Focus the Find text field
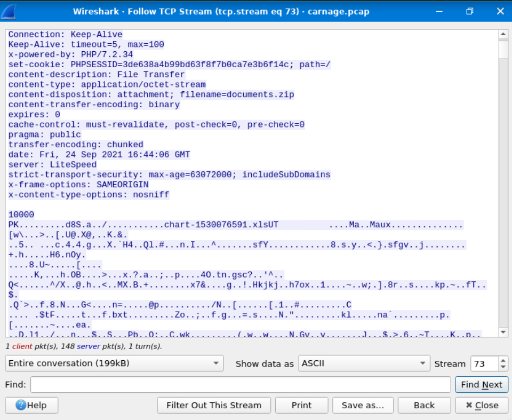 [x=241, y=385]
